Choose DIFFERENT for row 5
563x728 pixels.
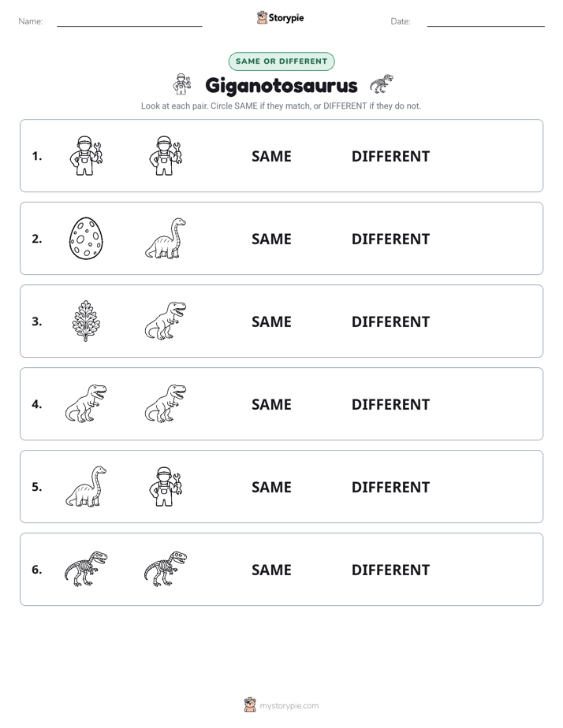click(x=390, y=487)
